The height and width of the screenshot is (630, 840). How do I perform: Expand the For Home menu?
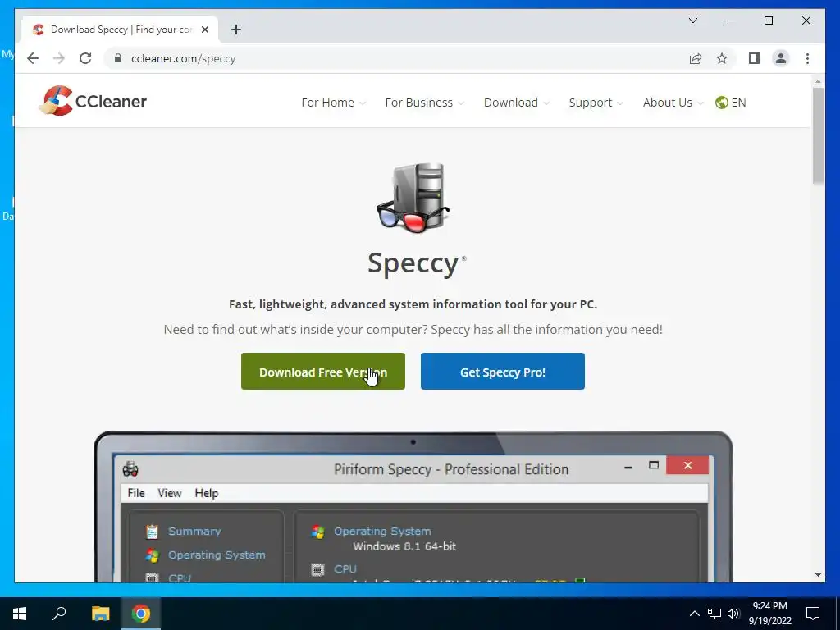point(333,103)
